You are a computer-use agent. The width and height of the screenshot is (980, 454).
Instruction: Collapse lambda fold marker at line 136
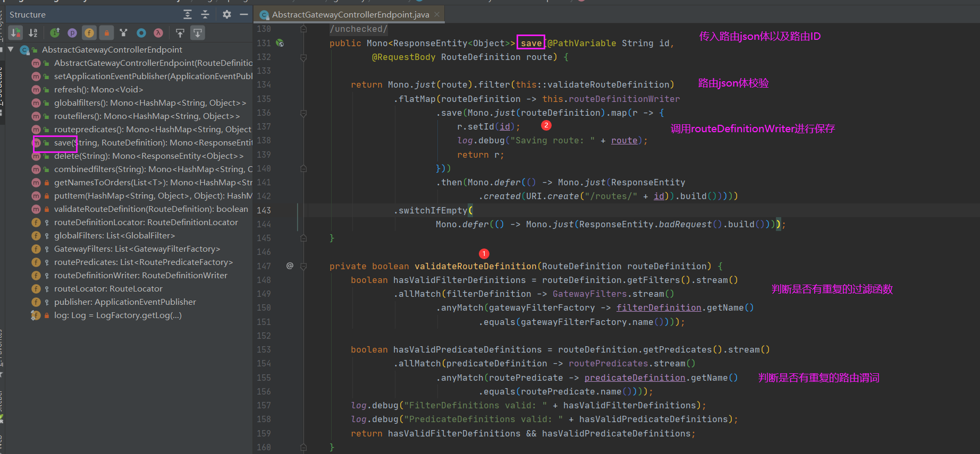[x=303, y=113]
